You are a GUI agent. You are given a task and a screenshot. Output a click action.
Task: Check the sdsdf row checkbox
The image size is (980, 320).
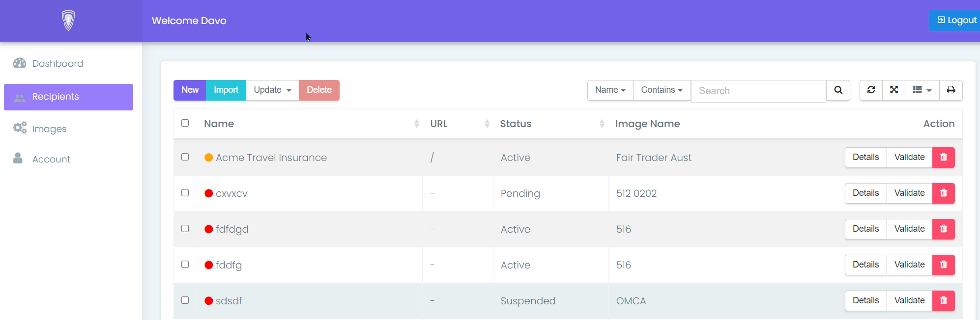185,300
